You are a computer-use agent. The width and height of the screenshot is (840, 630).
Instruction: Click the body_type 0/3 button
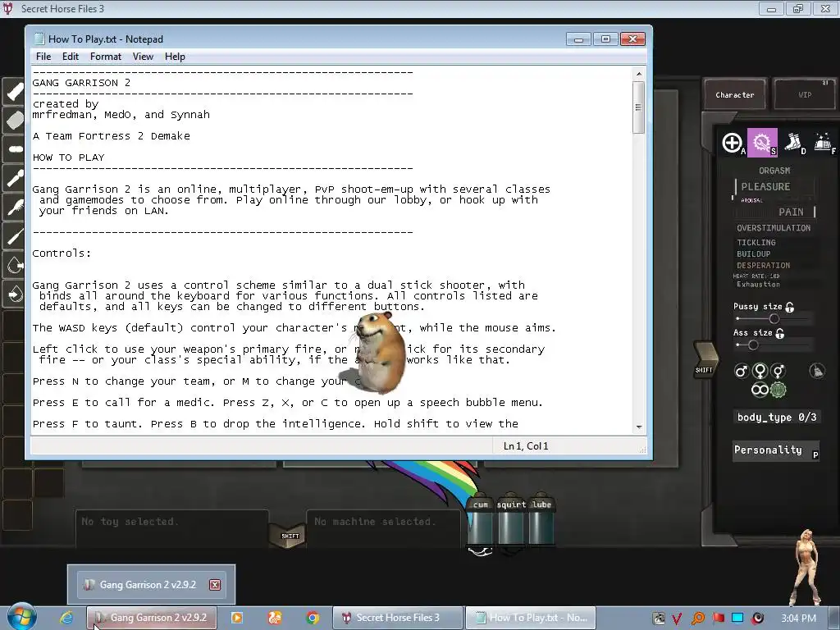click(777, 418)
